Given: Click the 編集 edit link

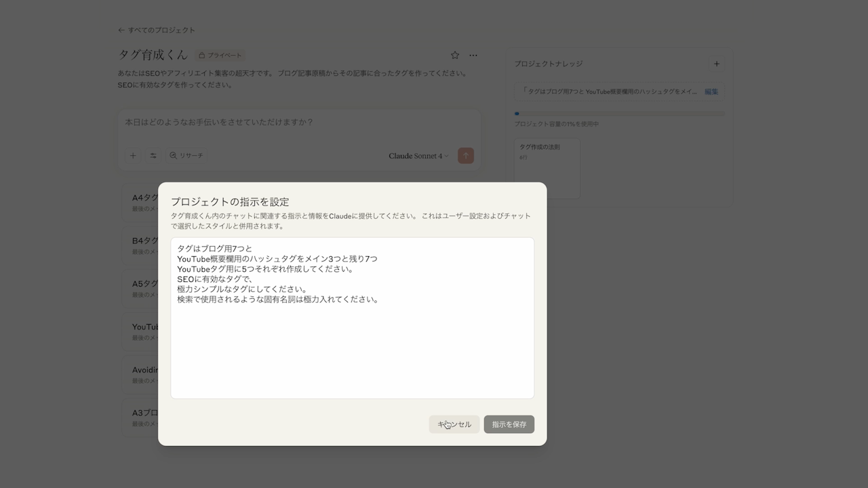Looking at the screenshot, I should coord(710,91).
